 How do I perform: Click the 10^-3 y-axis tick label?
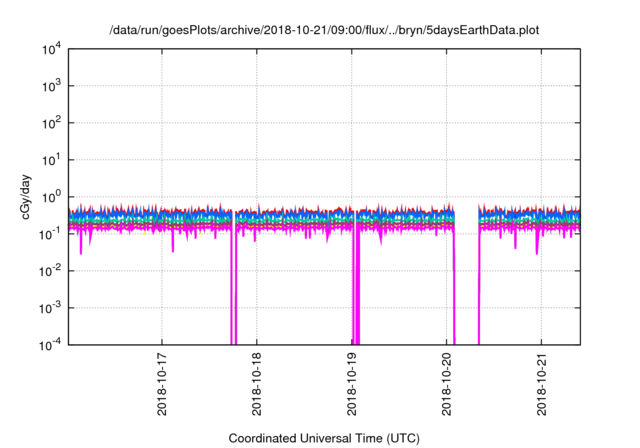(x=50, y=308)
